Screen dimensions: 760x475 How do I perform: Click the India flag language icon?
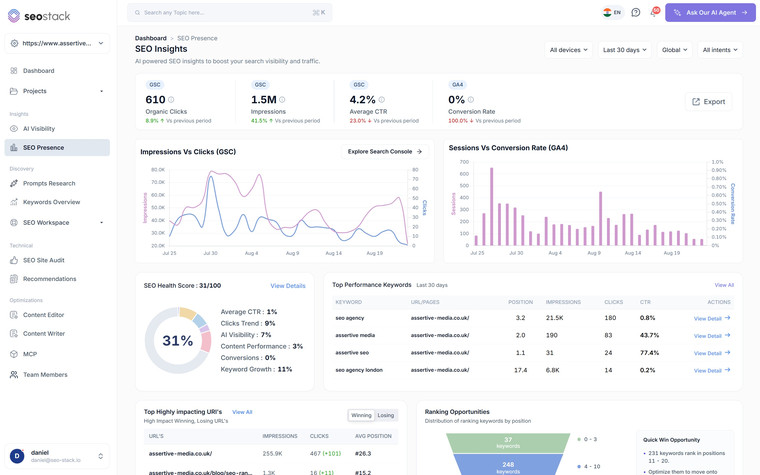(607, 13)
